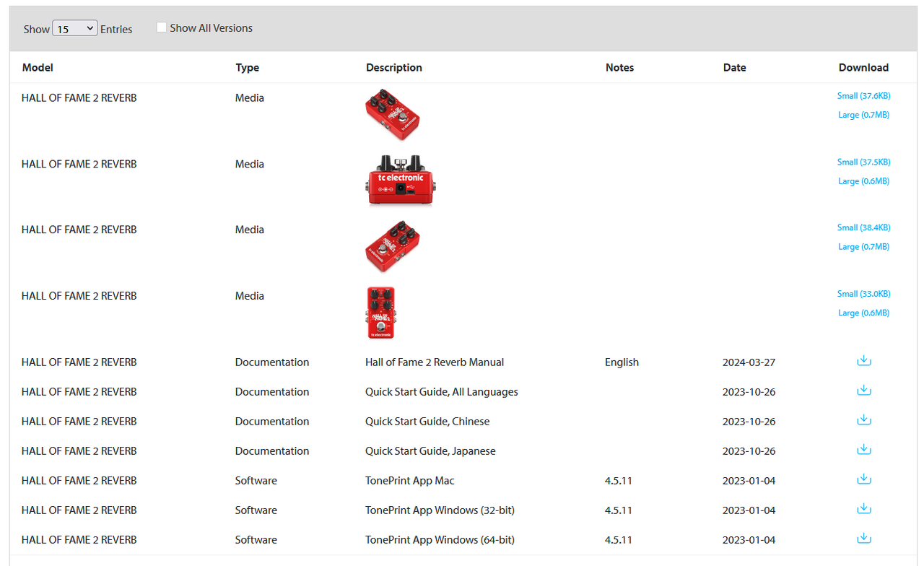Click the TonePrint App Windows (64-bit) text

tap(440, 540)
